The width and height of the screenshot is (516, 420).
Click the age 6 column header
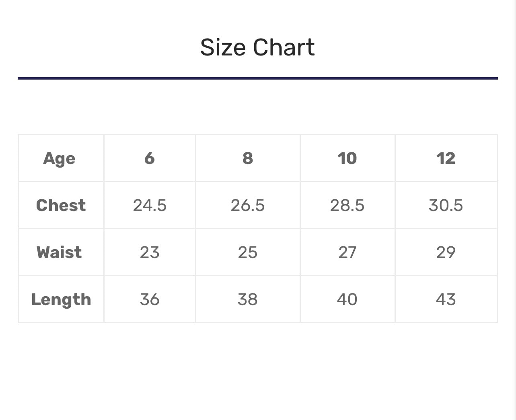(x=149, y=158)
